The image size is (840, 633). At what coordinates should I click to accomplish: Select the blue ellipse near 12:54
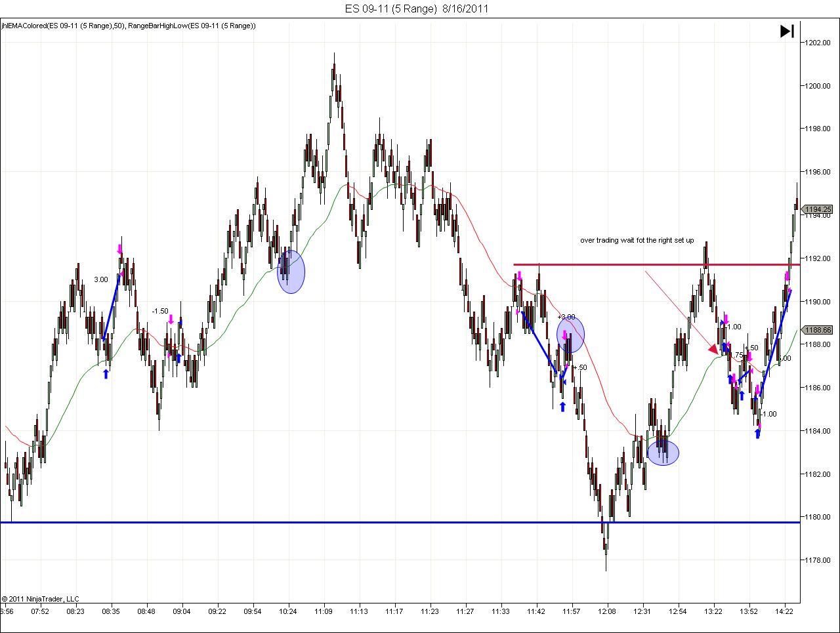click(x=663, y=453)
